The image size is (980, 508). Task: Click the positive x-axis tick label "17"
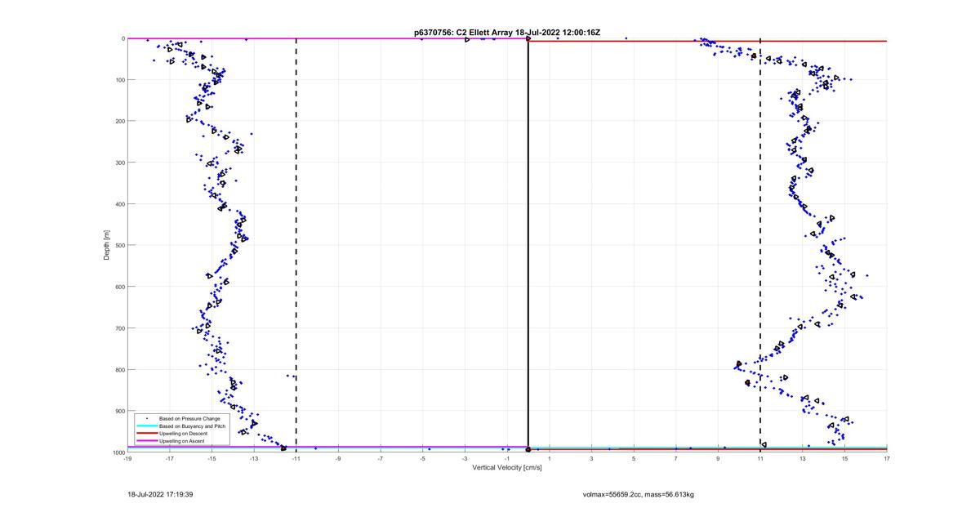click(x=887, y=458)
